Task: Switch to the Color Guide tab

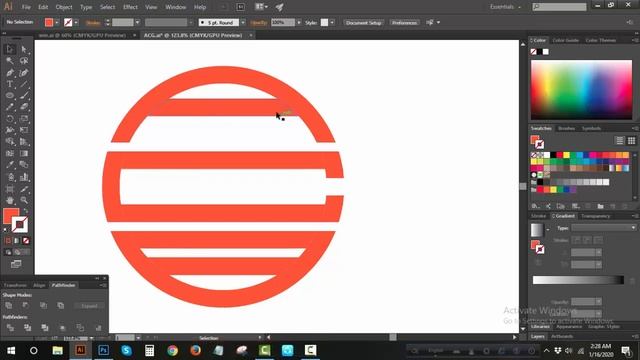Action: (x=565, y=40)
